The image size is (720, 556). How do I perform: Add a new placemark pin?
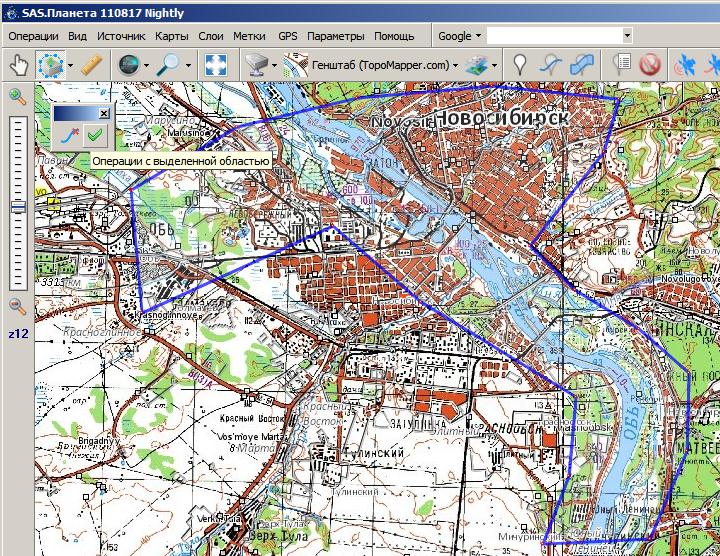pos(519,65)
